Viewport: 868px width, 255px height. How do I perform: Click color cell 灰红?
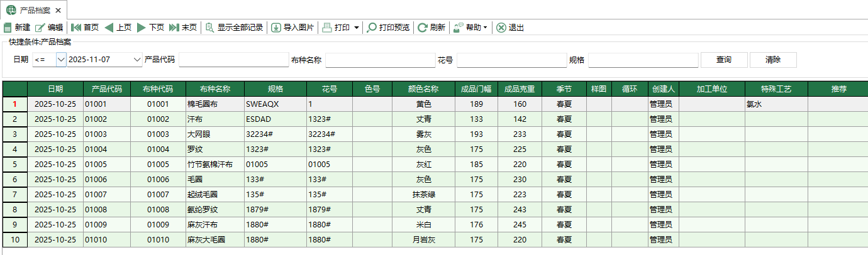(423, 165)
